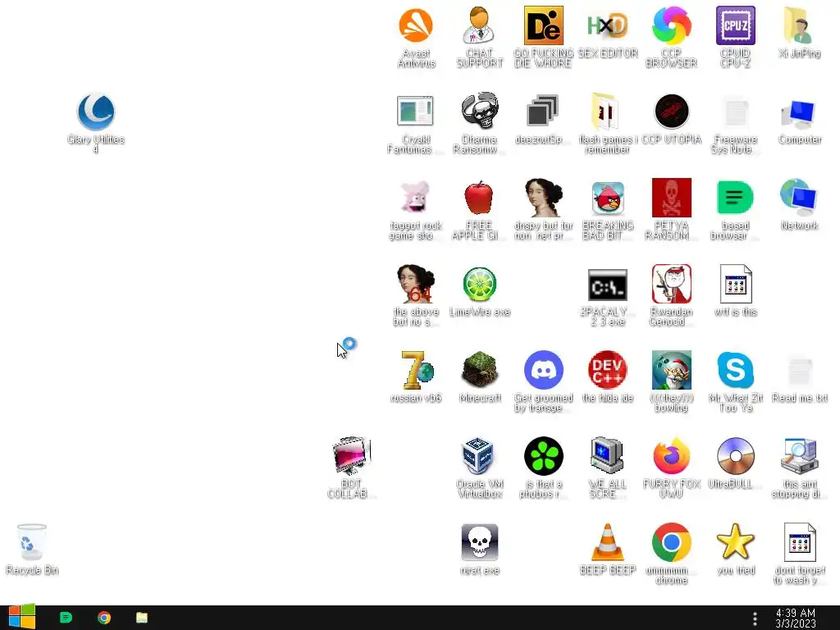Screen dimensions: 840x630
Task: Open File Explorer from the taskbar
Action: pos(142,618)
